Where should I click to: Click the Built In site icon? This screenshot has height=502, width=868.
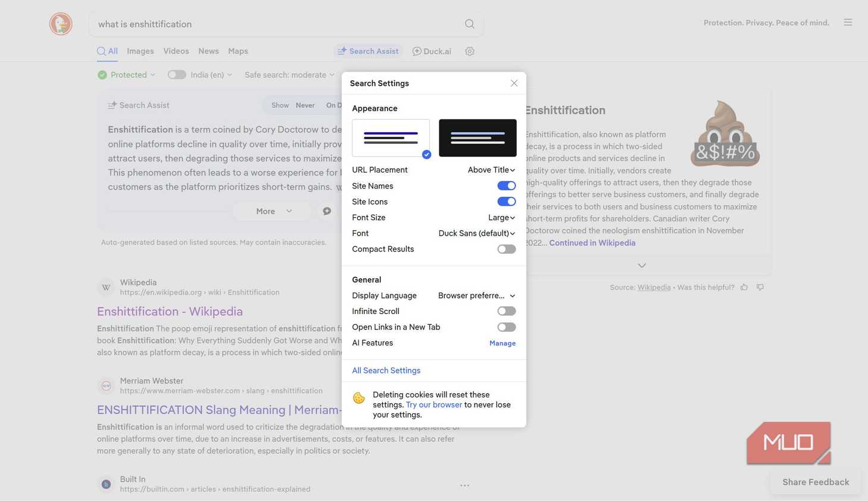point(106,484)
